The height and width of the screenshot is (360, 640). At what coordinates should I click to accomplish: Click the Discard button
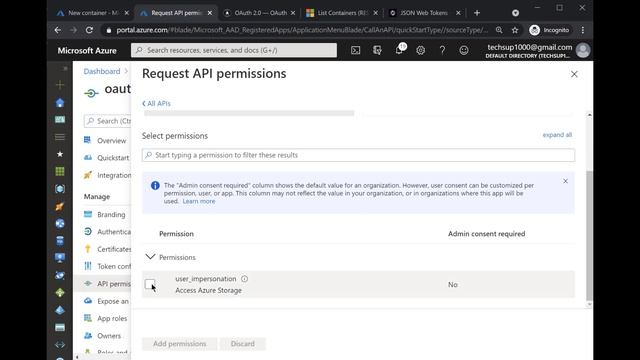242,344
